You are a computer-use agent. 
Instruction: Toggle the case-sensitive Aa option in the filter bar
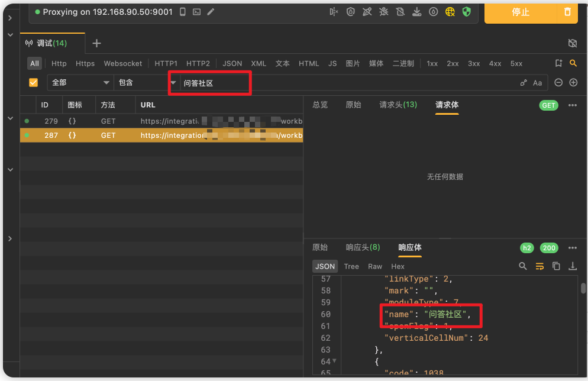click(x=538, y=82)
